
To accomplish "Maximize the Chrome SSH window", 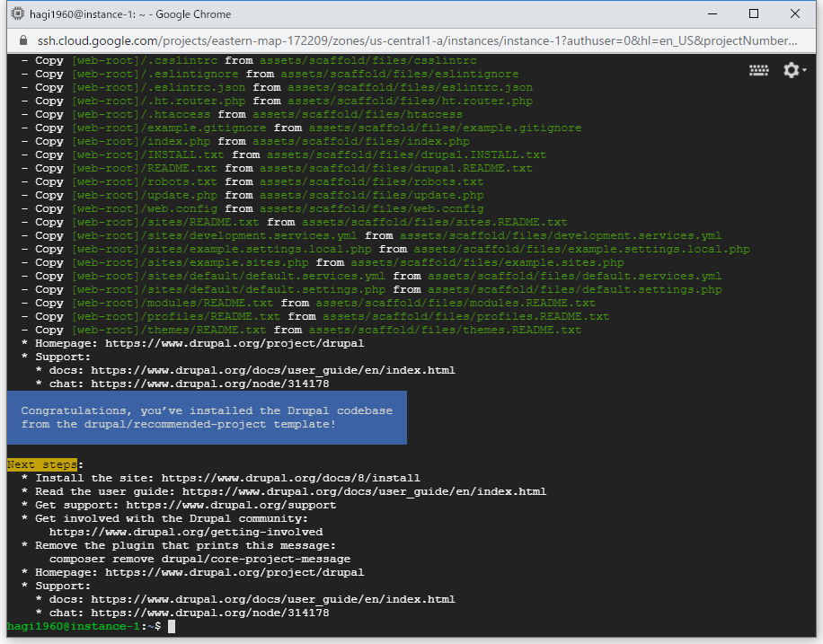I will point(754,13).
